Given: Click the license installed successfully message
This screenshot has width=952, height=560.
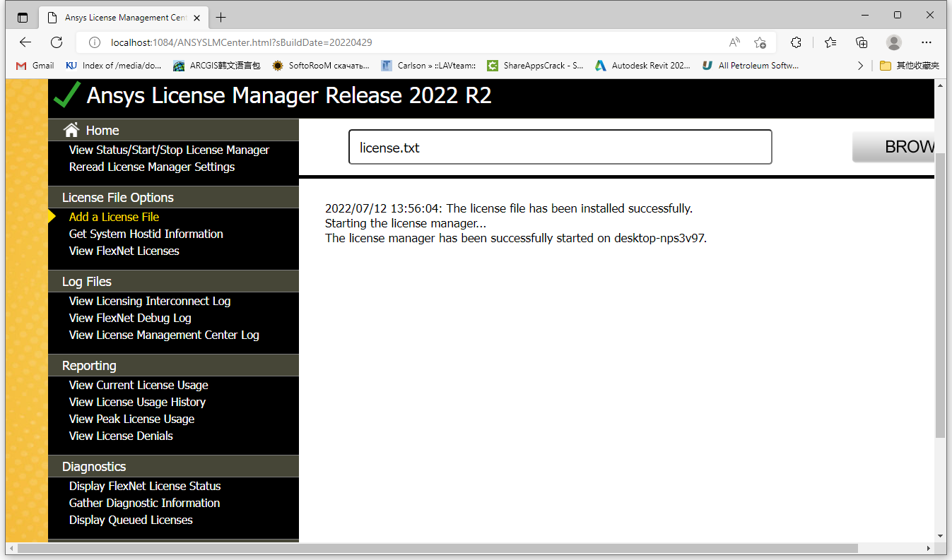Looking at the screenshot, I should (x=509, y=208).
